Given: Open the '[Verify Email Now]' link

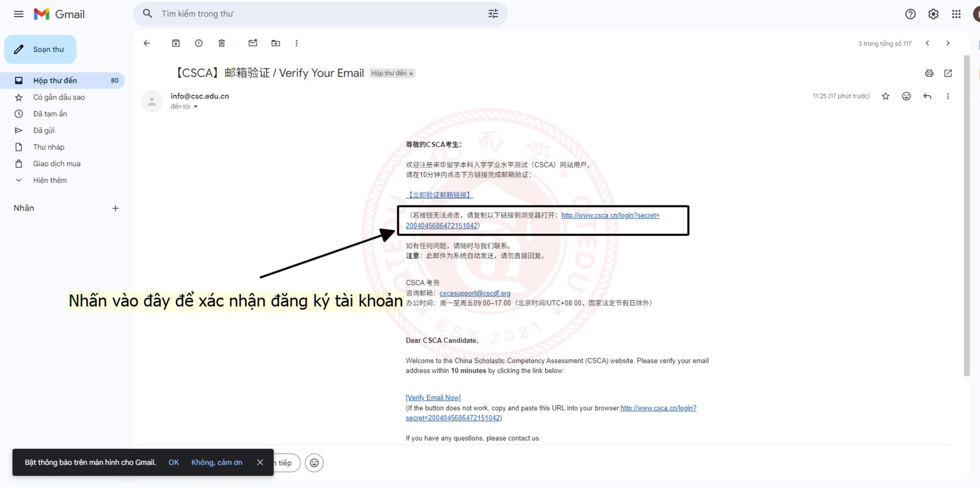Looking at the screenshot, I should click(x=433, y=398).
